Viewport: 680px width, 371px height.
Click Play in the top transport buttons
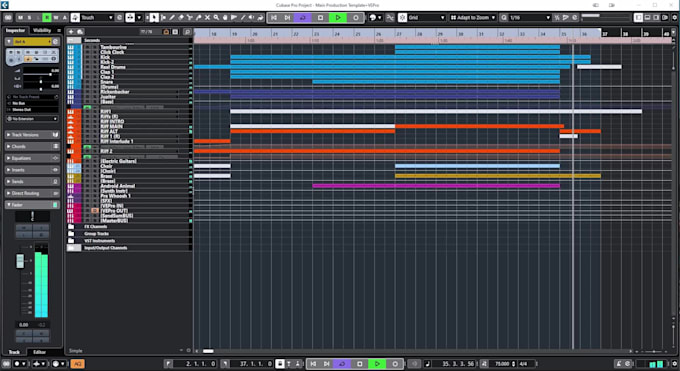(338, 17)
